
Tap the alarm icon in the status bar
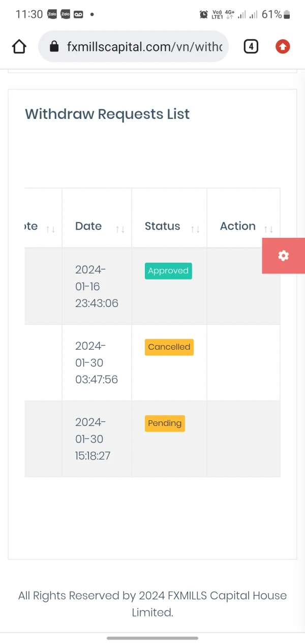pos(204,15)
